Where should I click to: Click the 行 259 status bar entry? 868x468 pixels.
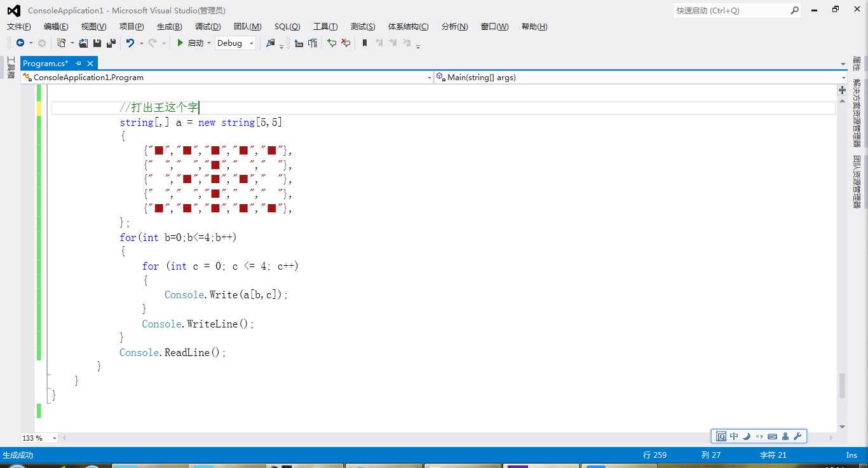655,455
